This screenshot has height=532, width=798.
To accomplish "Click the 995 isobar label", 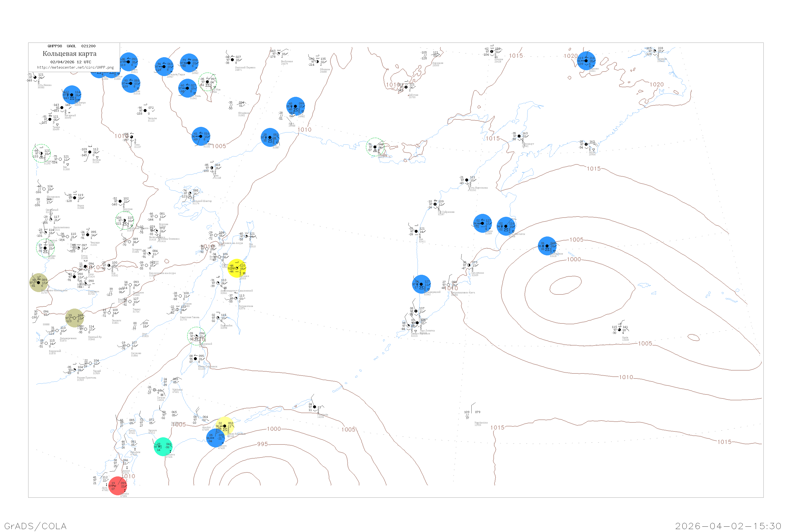I will pyautogui.click(x=262, y=444).
